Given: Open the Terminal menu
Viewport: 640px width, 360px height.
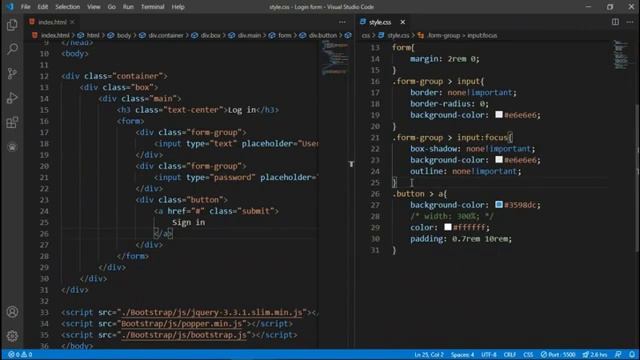Looking at the screenshot, I should click(x=152, y=7).
